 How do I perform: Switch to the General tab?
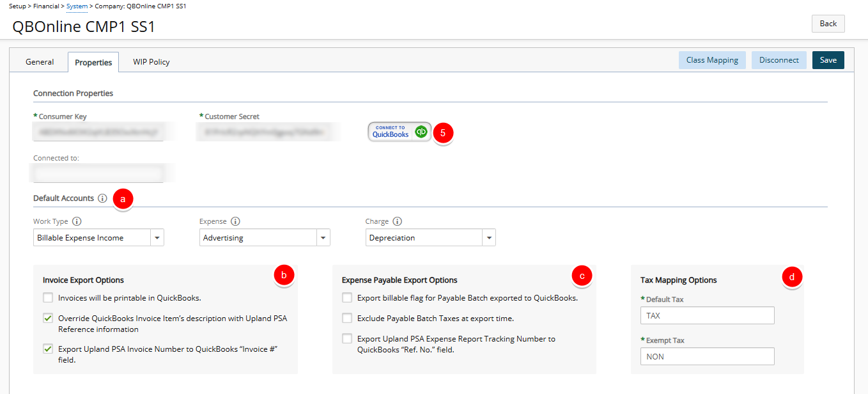[40, 62]
